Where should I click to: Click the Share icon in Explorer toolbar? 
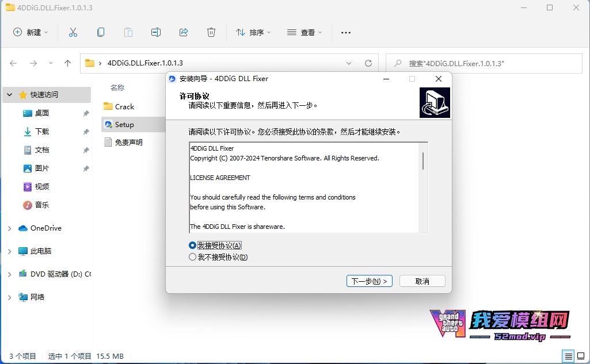[x=184, y=32]
